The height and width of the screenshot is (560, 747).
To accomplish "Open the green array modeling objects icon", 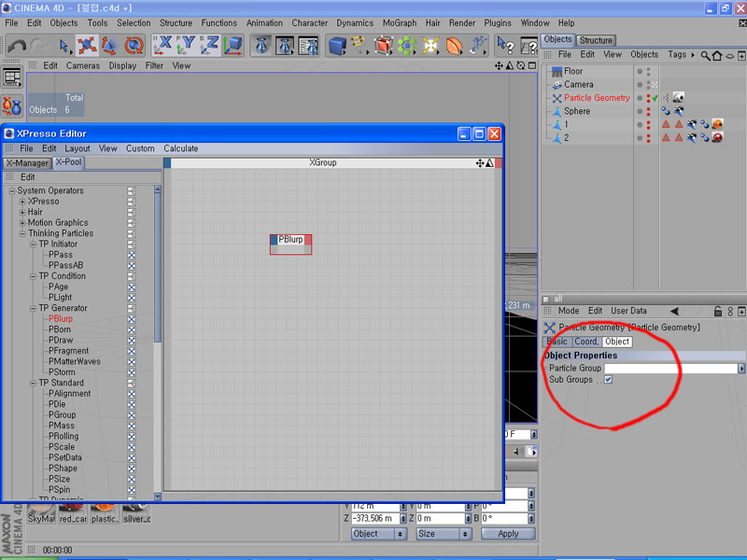I will pos(406,46).
